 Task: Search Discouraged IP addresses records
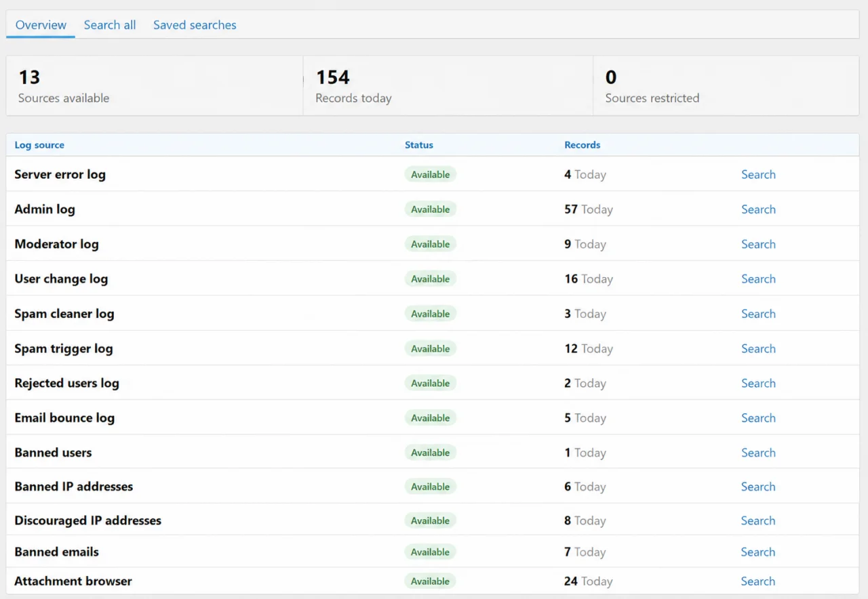[758, 520]
